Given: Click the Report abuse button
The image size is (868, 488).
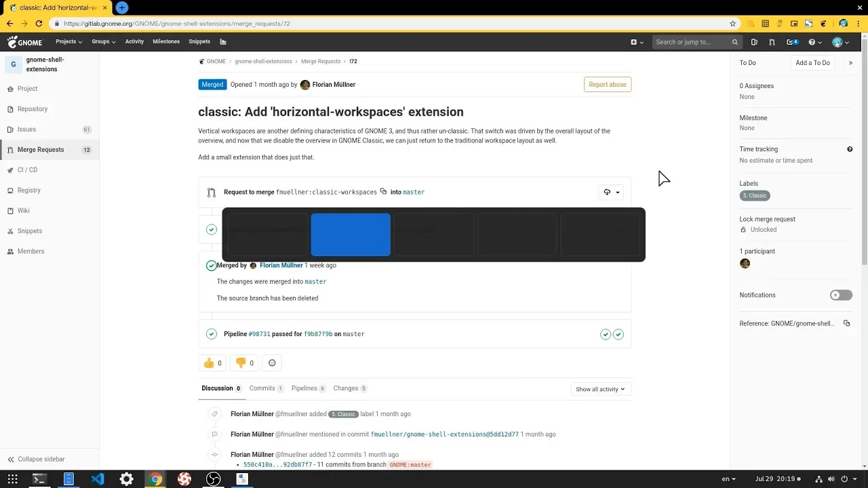Looking at the screenshot, I should 608,85.
